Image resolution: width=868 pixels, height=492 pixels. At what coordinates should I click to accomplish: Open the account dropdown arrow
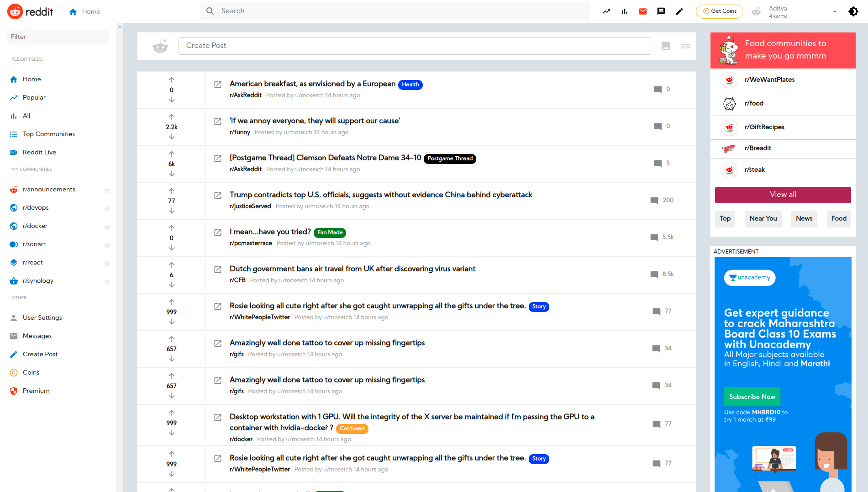[834, 11]
